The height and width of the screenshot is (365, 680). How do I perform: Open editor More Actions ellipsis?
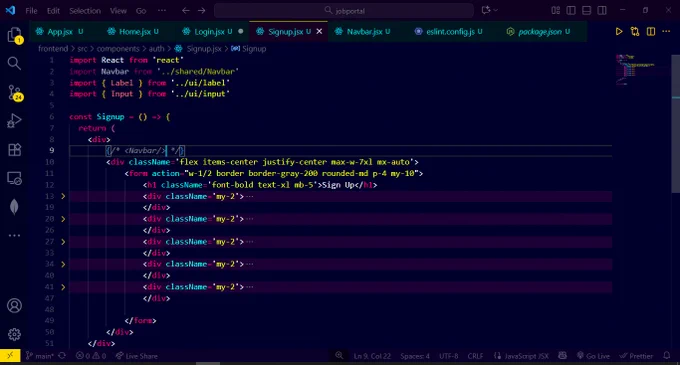click(666, 32)
